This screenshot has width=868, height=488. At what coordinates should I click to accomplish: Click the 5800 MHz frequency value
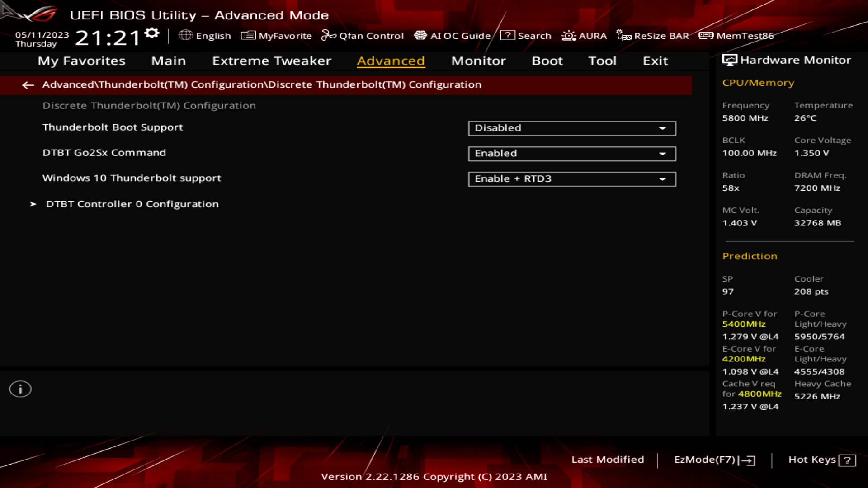(x=745, y=118)
